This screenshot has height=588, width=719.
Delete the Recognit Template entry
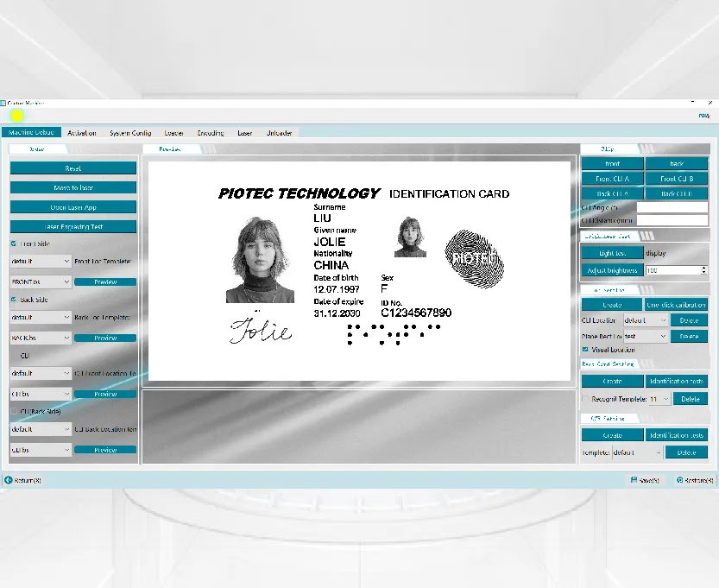click(x=691, y=399)
